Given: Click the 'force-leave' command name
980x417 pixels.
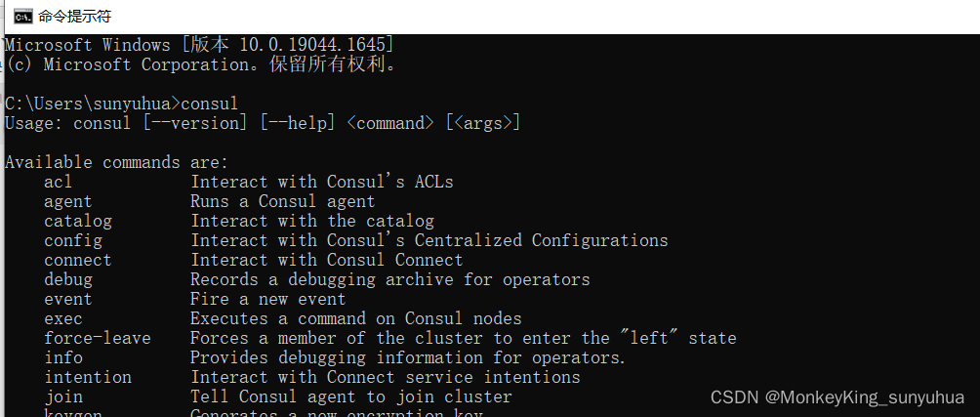Looking at the screenshot, I should click(x=98, y=338).
